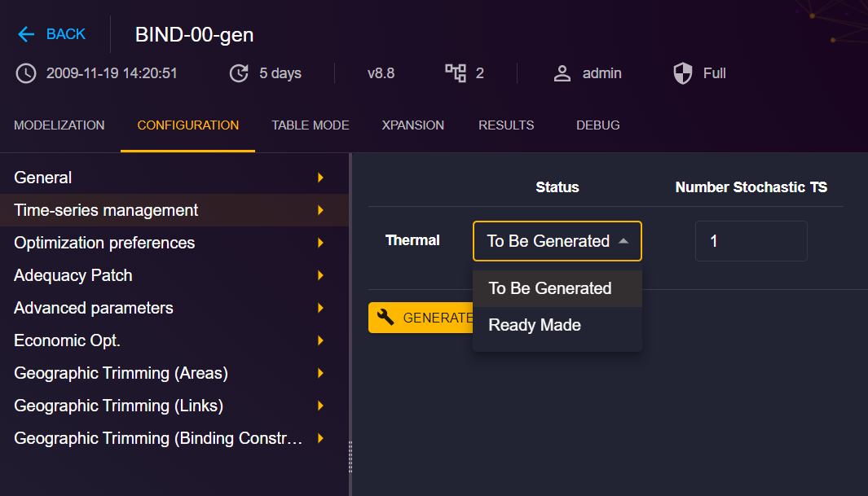Open the Adequacy Patch section
Image resolution: width=868 pixels, height=496 pixels.
click(174, 275)
